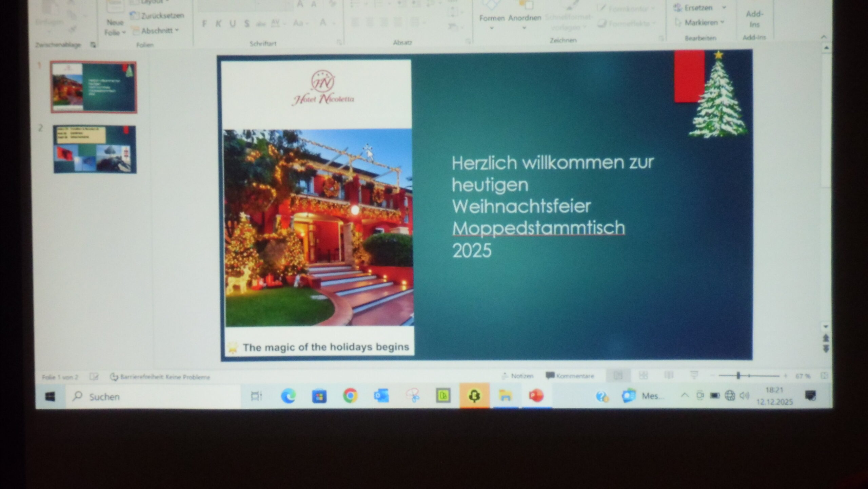Select the slide 2 thumbnail

[95, 149]
